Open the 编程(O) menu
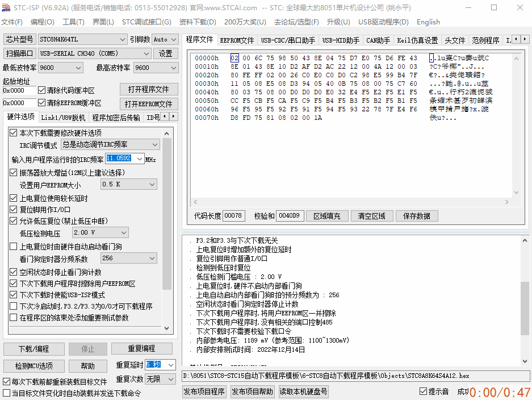532x400 pixels. (x=43, y=22)
